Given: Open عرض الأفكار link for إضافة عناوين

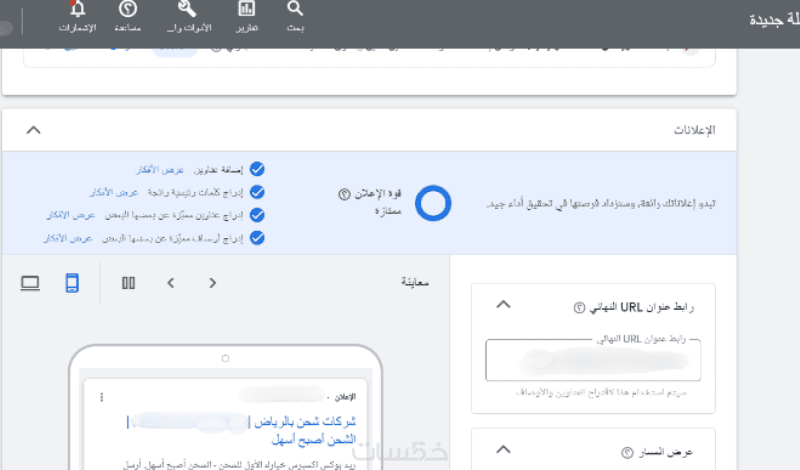Looking at the screenshot, I should tap(160, 169).
